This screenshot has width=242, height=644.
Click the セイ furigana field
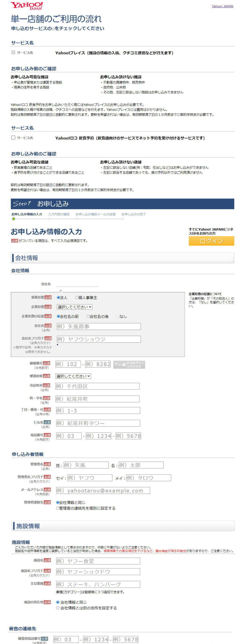point(90,478)
